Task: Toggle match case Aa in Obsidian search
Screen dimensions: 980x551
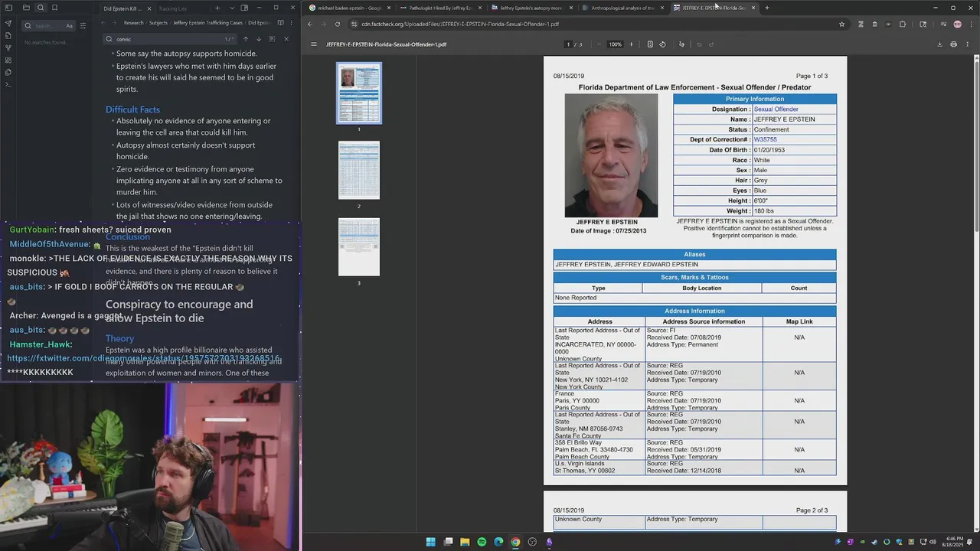Action: tap(69, 25)
